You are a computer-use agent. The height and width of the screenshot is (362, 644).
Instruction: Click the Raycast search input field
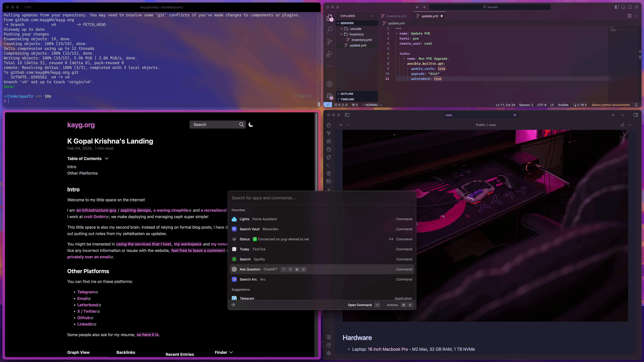click(x=322, y=198)
